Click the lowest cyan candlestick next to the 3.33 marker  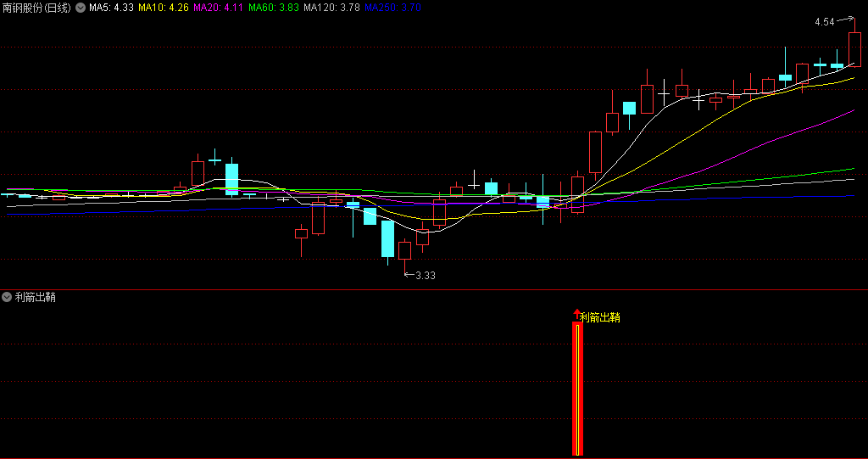tap(387, 239)
